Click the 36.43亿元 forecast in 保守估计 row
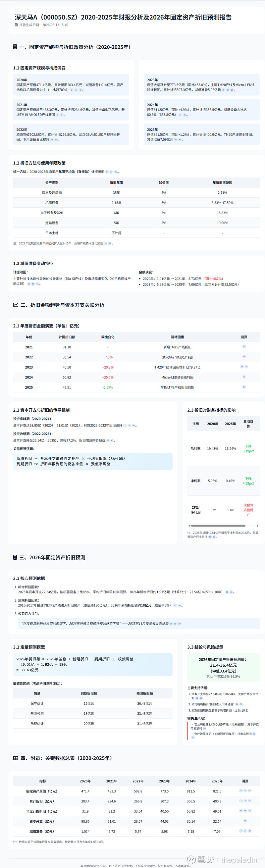265x868 pixels. (x=145, y=703)
